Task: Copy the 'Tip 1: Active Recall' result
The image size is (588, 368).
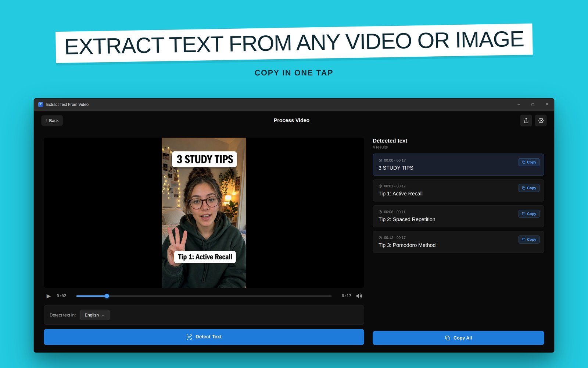Action: click(x=529, y=188)
